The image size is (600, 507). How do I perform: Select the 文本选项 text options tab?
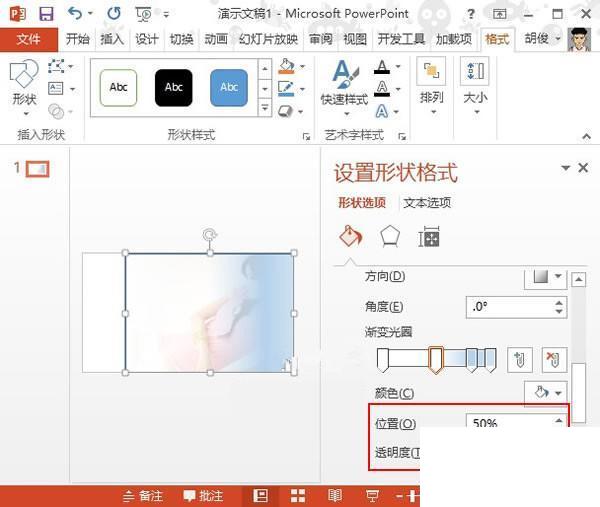coord(427,202)
